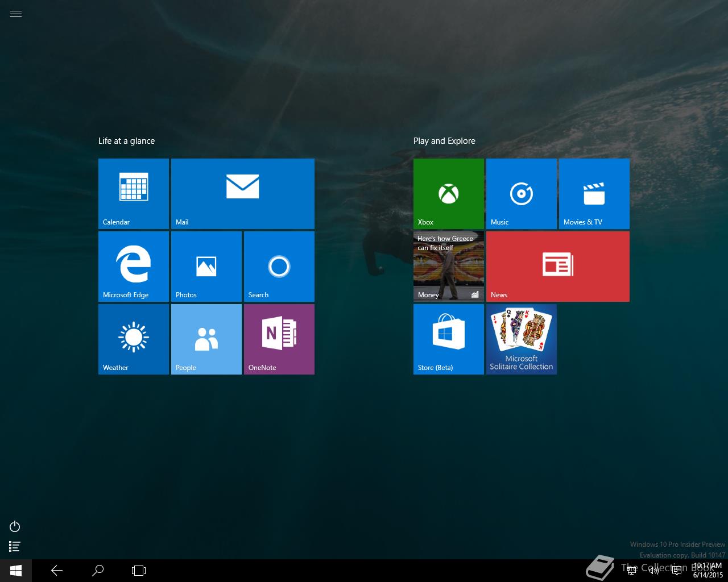Open the News tile

coord(558,267)
